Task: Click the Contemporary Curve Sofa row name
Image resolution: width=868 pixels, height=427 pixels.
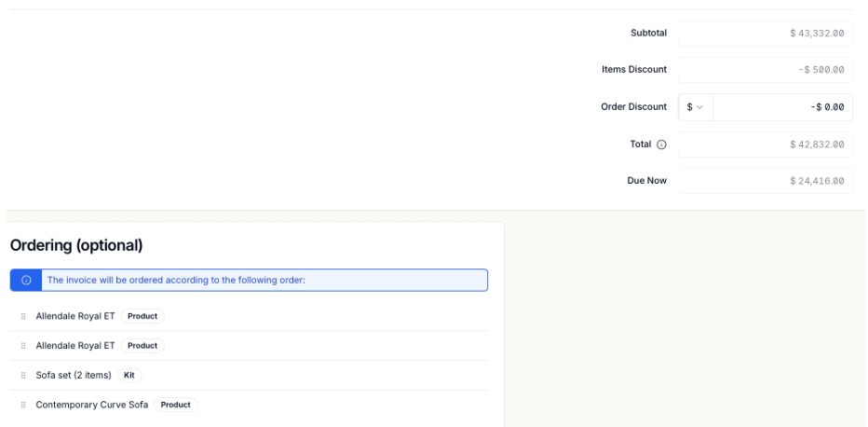Action: (x=92, y=405)
